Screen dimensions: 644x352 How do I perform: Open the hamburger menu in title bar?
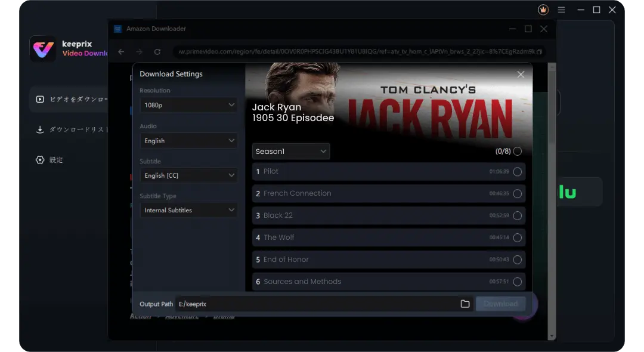coord(561,10)
